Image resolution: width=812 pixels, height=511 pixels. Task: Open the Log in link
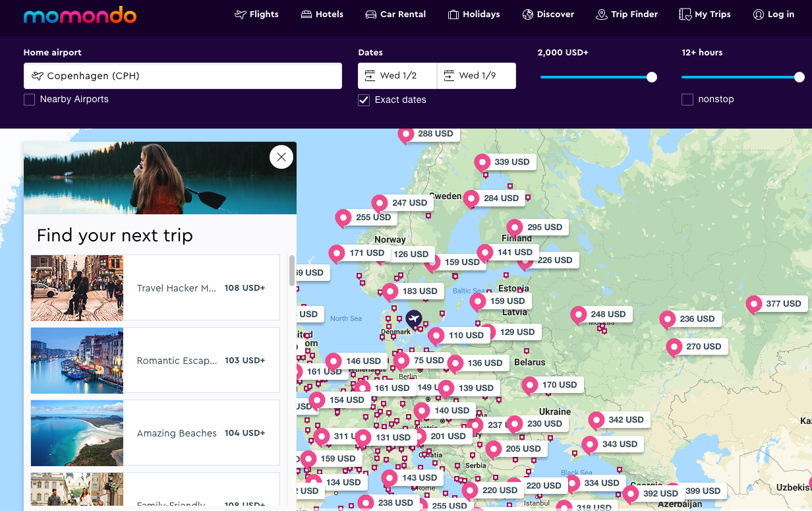point(773,15)
